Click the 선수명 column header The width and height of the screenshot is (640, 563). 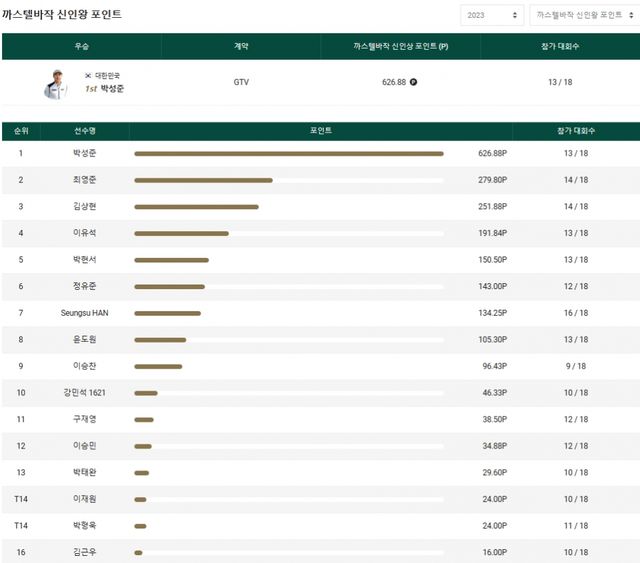[85, 131]
